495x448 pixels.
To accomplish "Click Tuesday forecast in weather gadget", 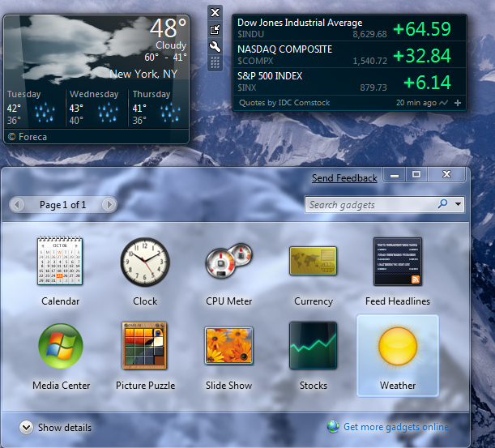I will click(x=33, y=108).
